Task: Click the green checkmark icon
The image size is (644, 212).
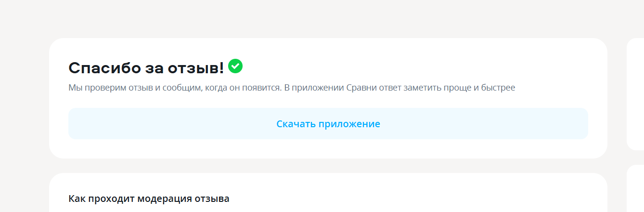Action: click(x=235, y=66)
